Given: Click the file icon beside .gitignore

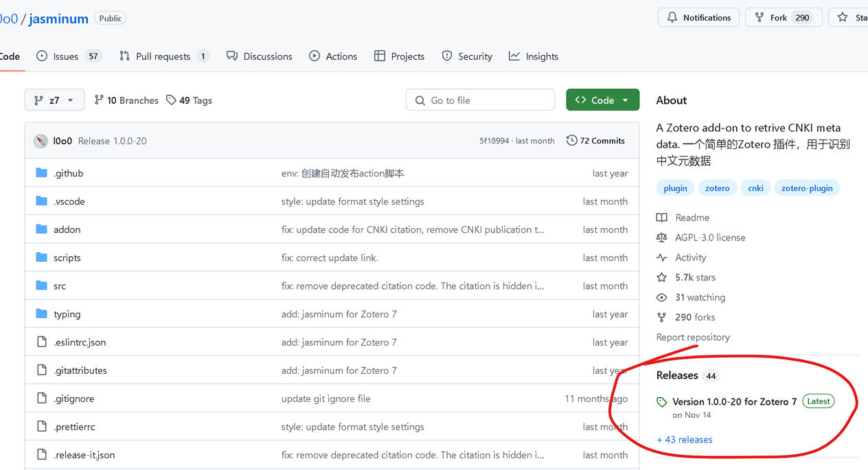Looking at the screenshot, I should (41, 399).
